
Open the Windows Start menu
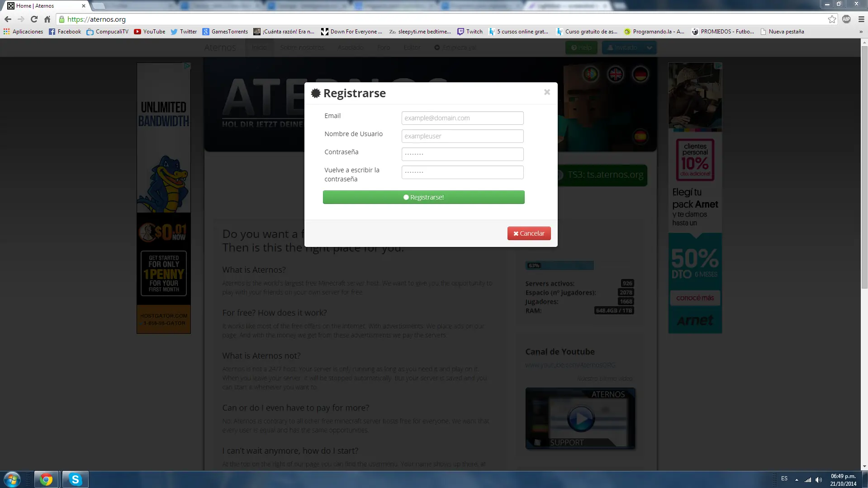[x=12, y=479]
